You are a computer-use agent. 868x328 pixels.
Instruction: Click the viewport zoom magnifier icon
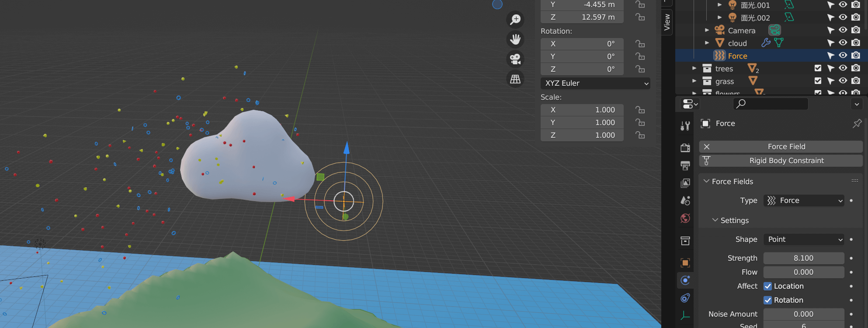tap(515, 19)
